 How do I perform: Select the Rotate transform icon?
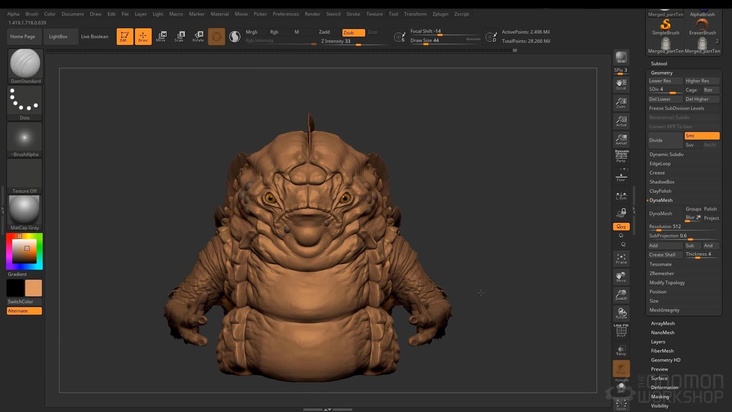coord(198,36)
